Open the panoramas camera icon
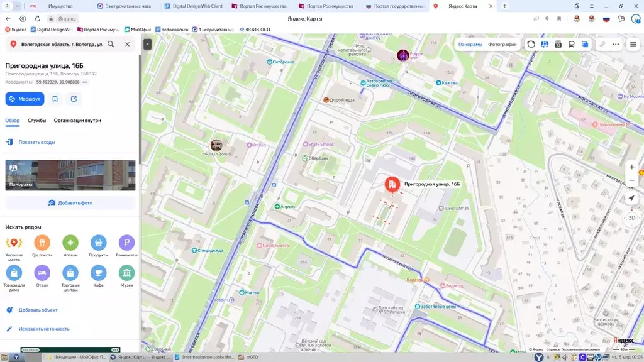This screenshot has width=644, height=362. 558,44
